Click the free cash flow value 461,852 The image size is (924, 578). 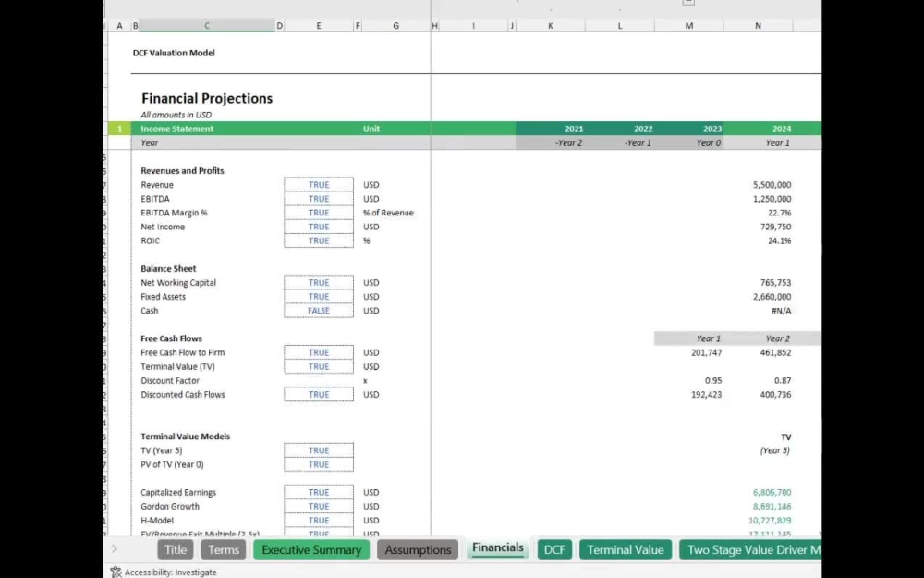pos(775,352)
